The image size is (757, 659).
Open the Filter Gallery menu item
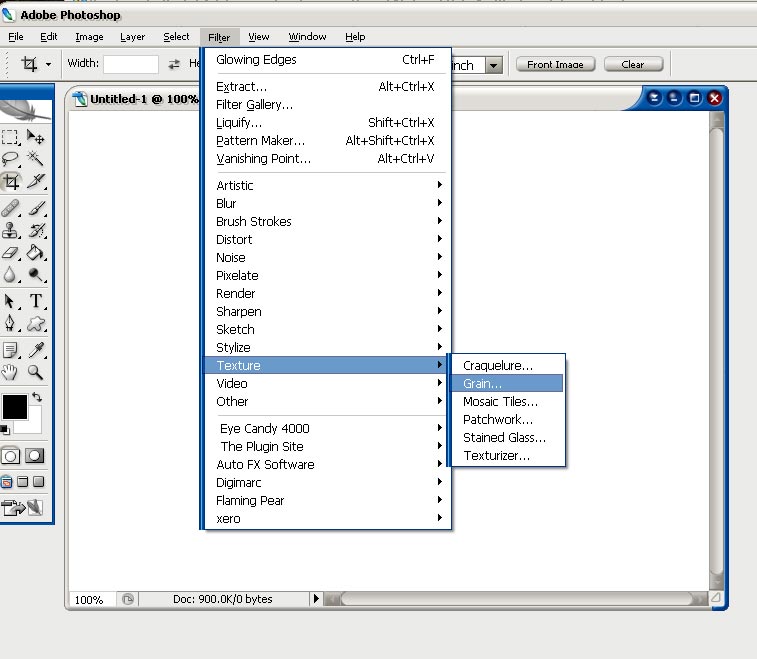[255, 104]
